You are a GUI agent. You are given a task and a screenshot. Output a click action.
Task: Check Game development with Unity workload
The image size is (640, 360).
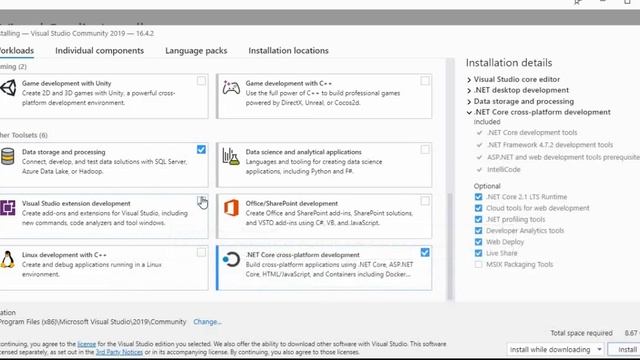click(x=201, y=80)
